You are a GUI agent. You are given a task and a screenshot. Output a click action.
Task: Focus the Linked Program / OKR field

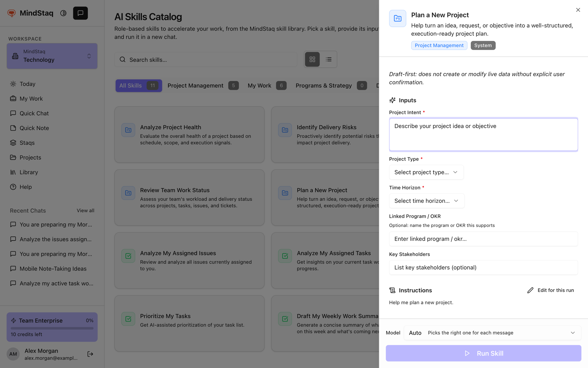click(483, 239)
